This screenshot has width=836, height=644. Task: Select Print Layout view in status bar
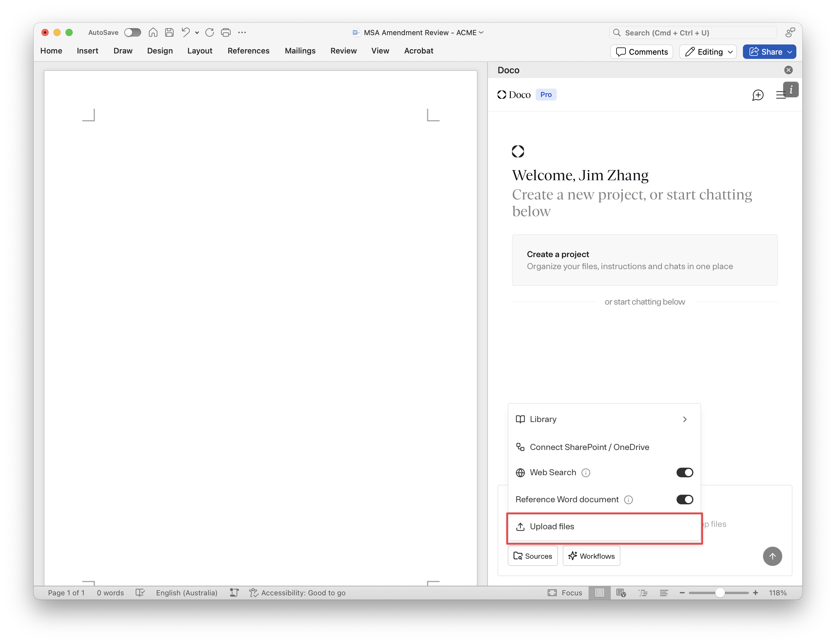click(600, 592)
